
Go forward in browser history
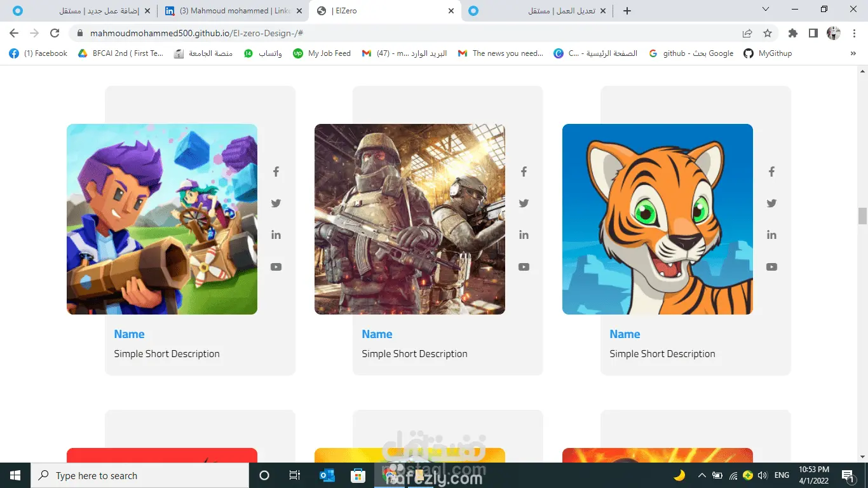coord(34,33)
